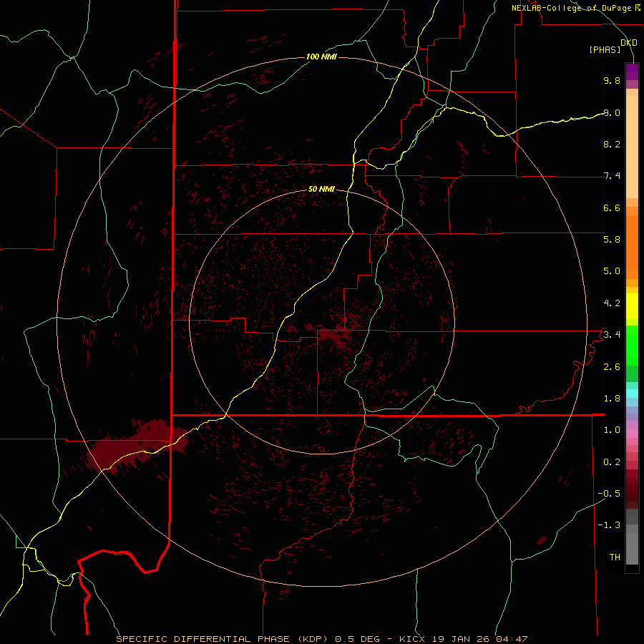Select the -0.5 scale value
The height and width of the screenshot is (644, 644).
point(609,493)
